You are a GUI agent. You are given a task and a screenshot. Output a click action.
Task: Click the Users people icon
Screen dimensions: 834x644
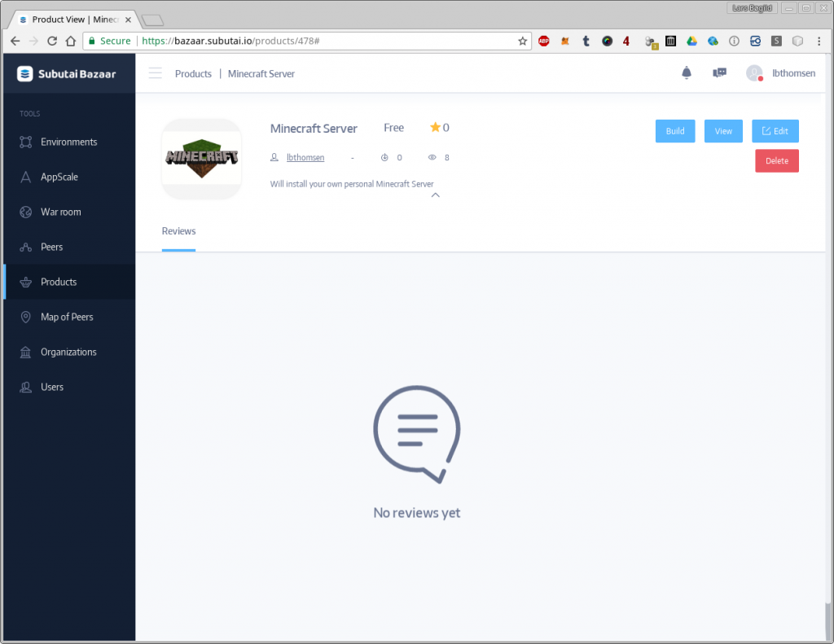click(25, 388)
